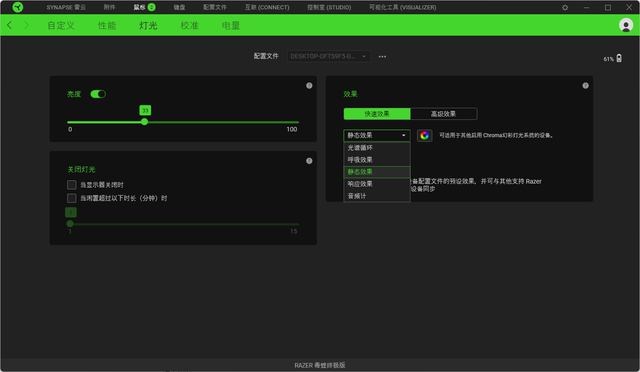Switch to the 灯光 tab
Screen dimensions: 640x372
pyautogui.click(x=148, y=25)
